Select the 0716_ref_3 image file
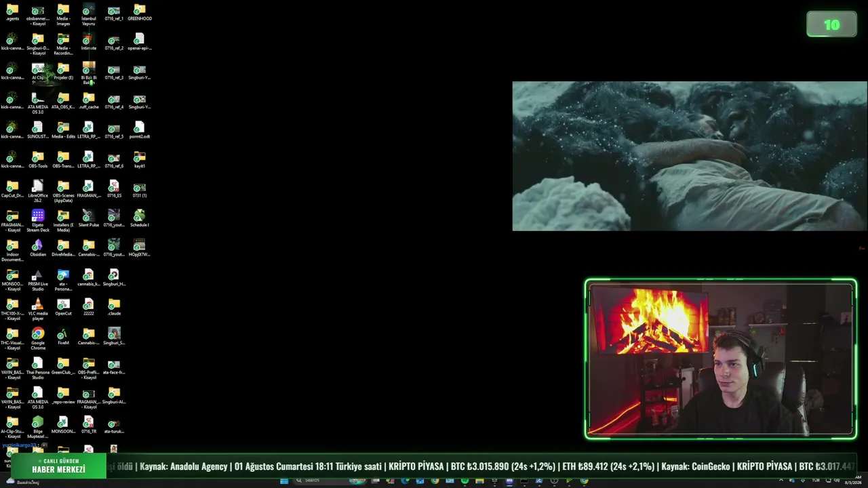 pyautogui.click(x=114, y=72)
